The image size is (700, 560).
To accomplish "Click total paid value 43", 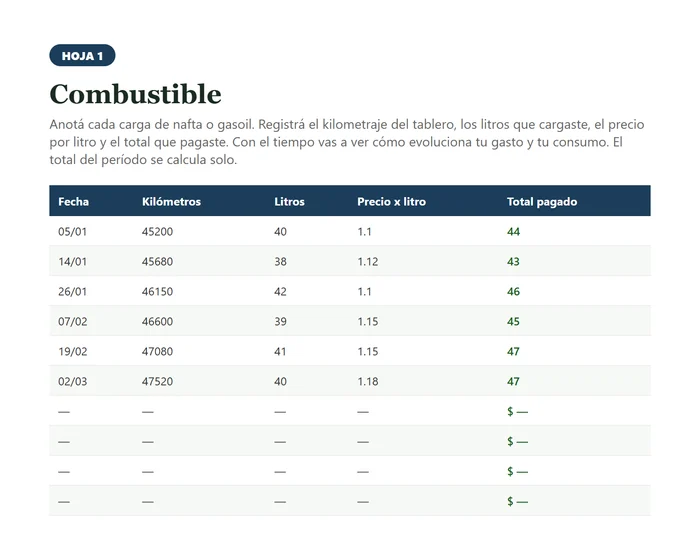I will point(513,261).
